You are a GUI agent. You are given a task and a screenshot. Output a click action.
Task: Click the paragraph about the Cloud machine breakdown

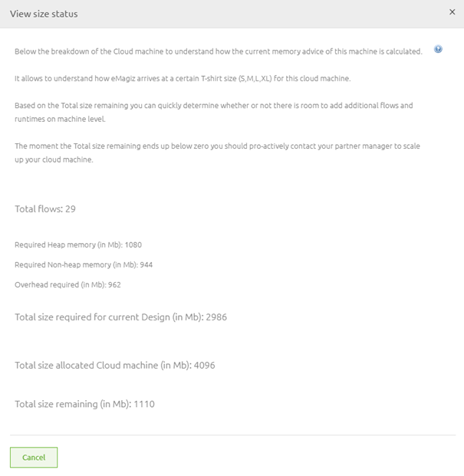pos(219,51)
